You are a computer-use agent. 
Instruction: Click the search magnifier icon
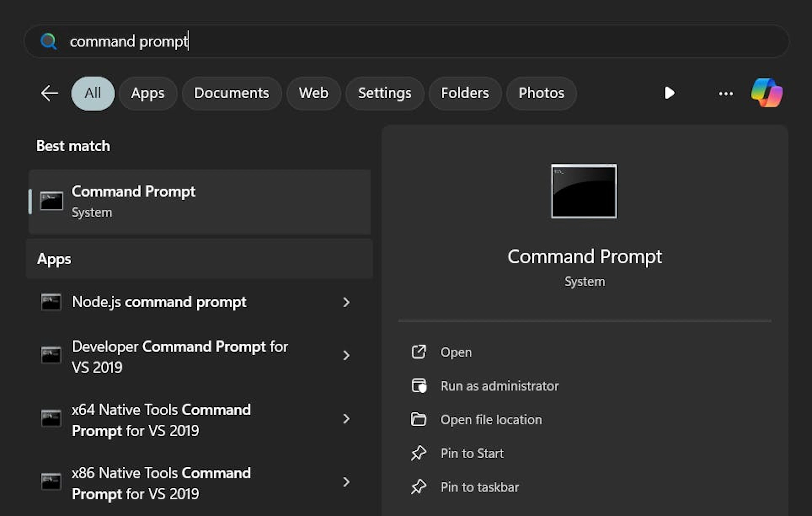coord(49,41)
